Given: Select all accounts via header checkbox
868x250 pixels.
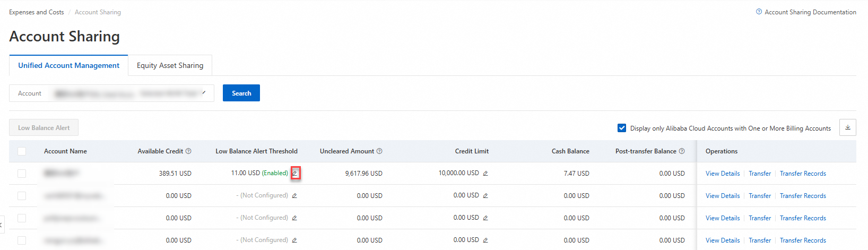Looking at the screenshot, I should pyautogui.click(x=22, y=151).
